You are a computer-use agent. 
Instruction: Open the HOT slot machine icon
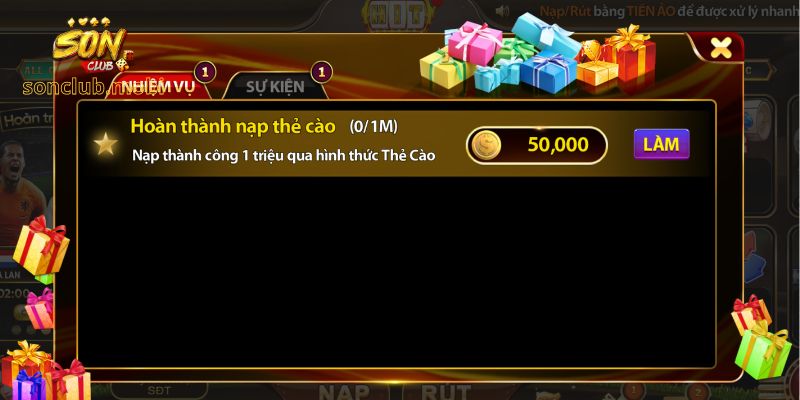click(399, 14)
